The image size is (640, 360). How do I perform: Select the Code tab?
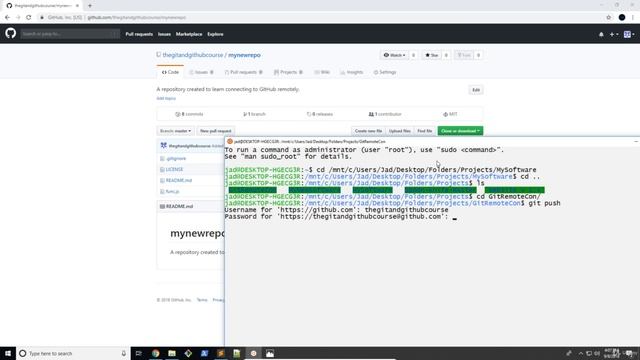coord(170,72)
